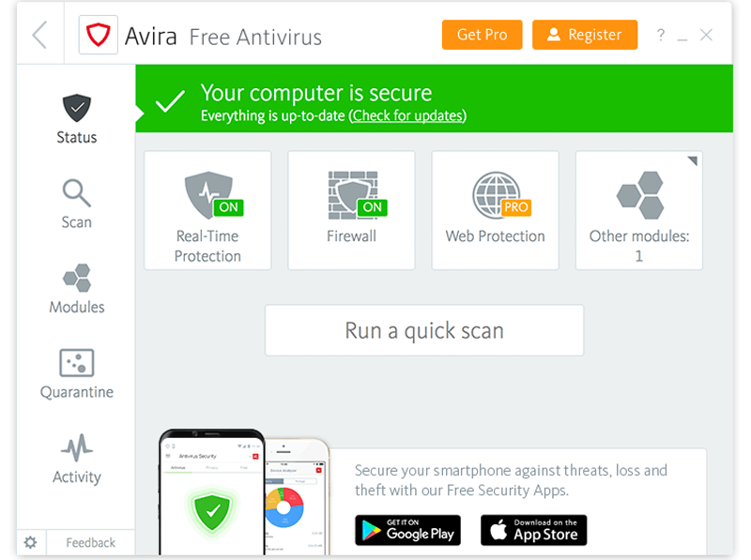This screenshot has width=751, height=560.
Task: Run a quick scan
Action: coord(424,330)
